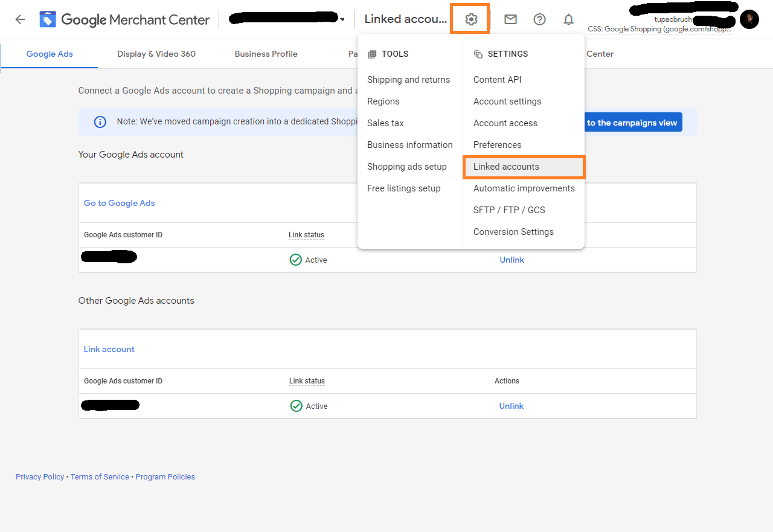Viewport: 773px width, 532px height.
Task: Go back using the arrow icon
Action: click(20, 19)
